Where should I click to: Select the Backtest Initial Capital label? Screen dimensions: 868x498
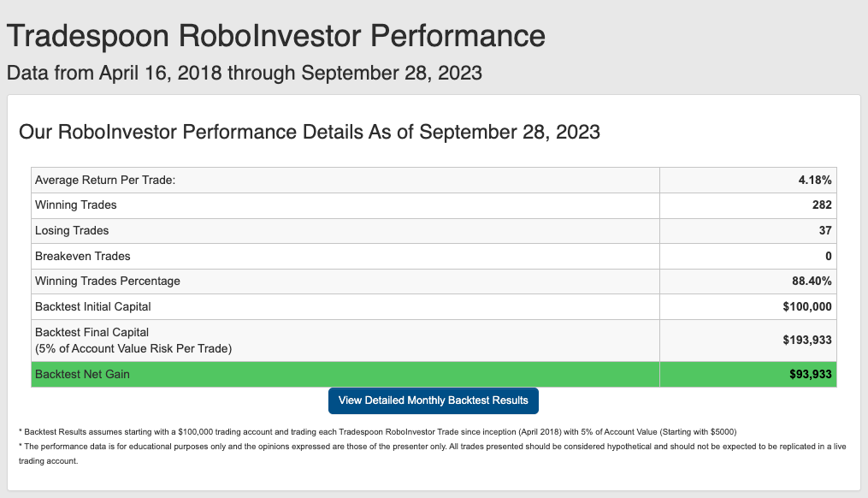pos(93,306)
